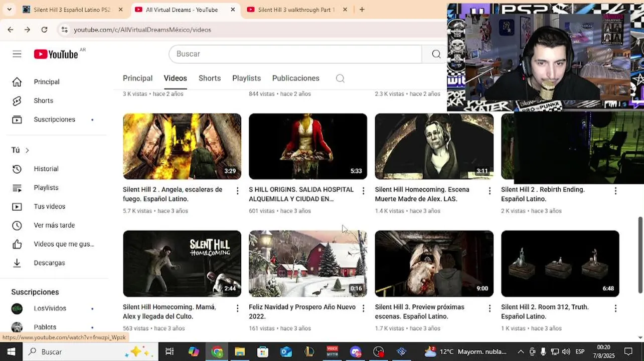Expand the Tú section chevron

coord(27,150)
